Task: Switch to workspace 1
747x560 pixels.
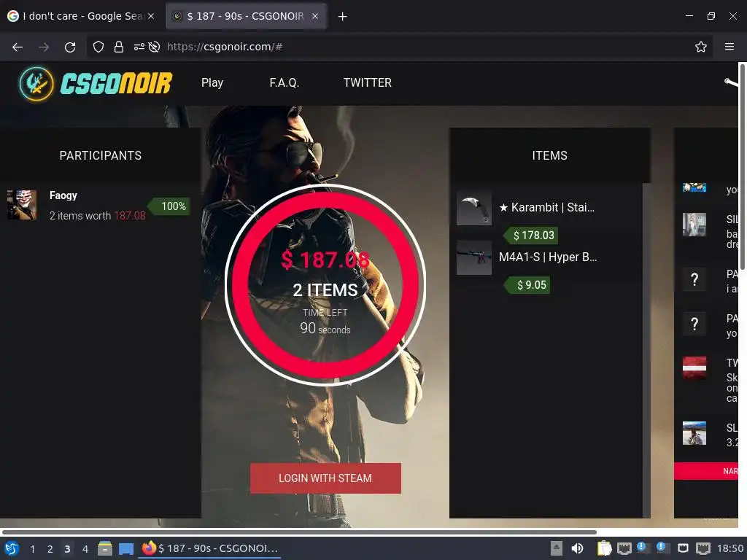Action: (32, 549)
